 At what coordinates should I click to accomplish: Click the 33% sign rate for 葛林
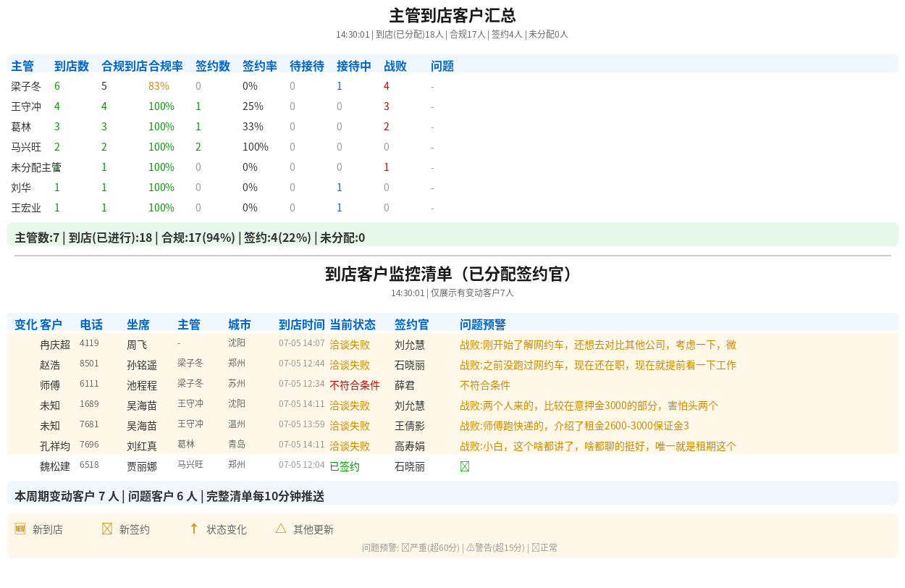(x=253, y=127)
